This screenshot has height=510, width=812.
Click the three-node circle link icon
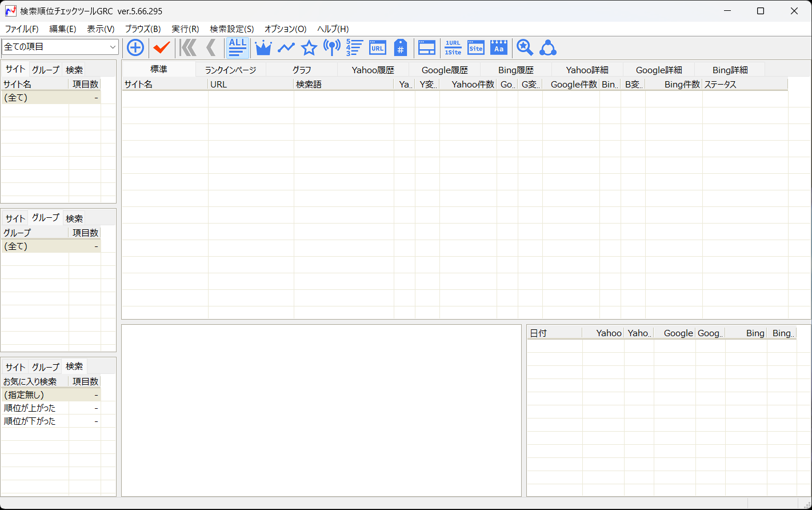click(548, 48)
